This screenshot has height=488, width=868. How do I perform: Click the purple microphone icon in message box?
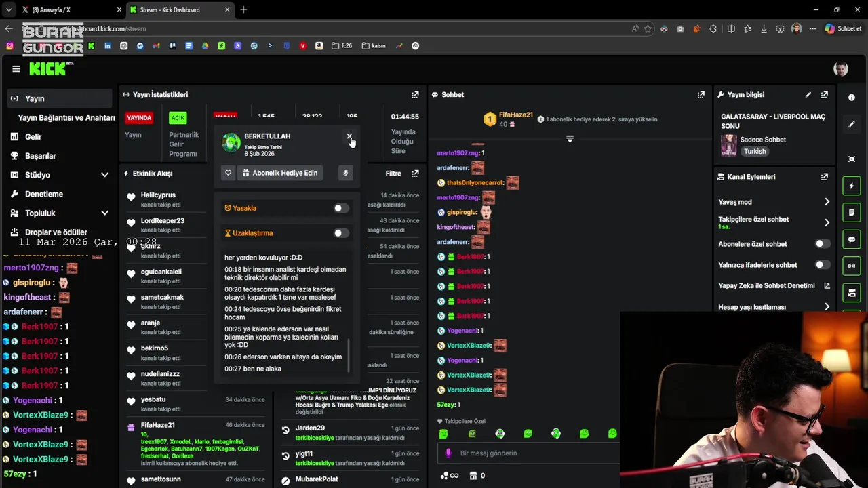coord(448,453)
